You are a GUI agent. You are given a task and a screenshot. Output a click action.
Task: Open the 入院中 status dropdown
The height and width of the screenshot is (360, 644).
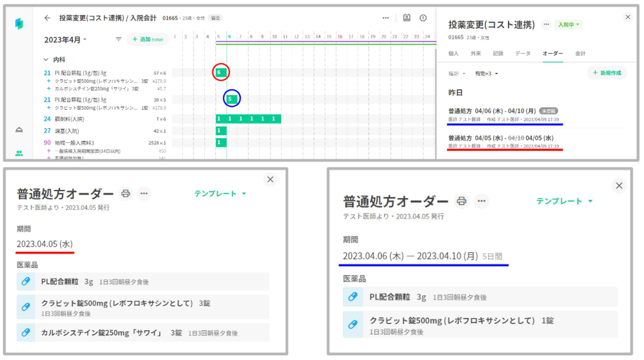tap(568, 24)
